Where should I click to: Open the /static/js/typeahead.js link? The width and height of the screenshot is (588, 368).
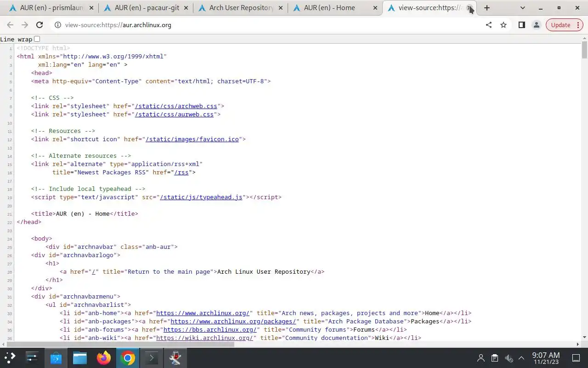click(201, 197)
